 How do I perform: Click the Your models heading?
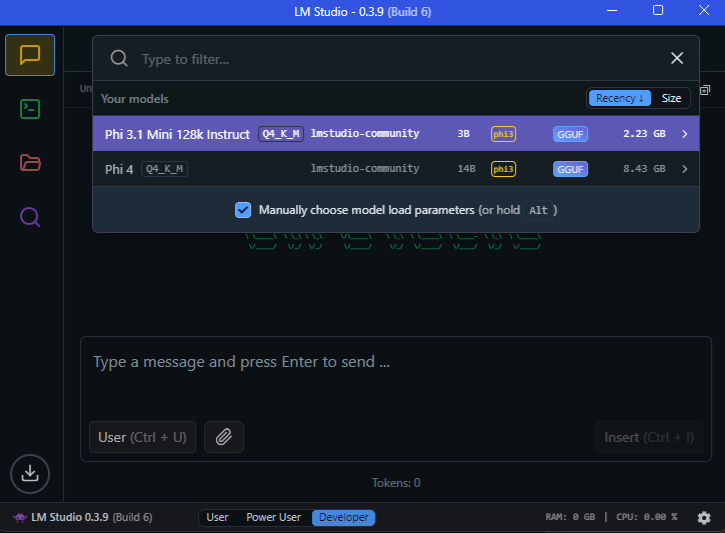pyautogui.click(x=135, y=98)
